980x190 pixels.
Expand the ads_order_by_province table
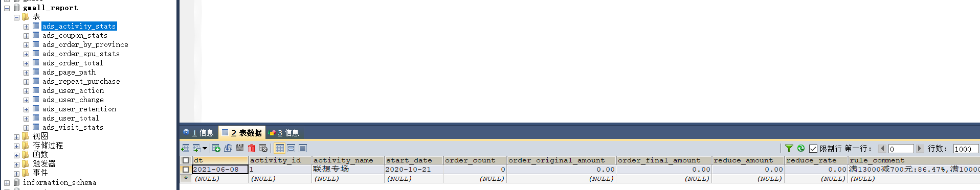[26, 45]
